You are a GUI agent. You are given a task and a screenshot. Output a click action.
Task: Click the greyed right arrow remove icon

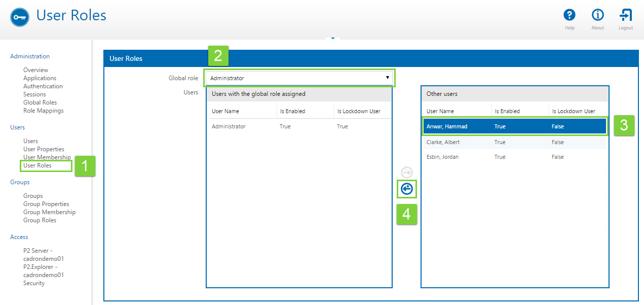(407, 173)
